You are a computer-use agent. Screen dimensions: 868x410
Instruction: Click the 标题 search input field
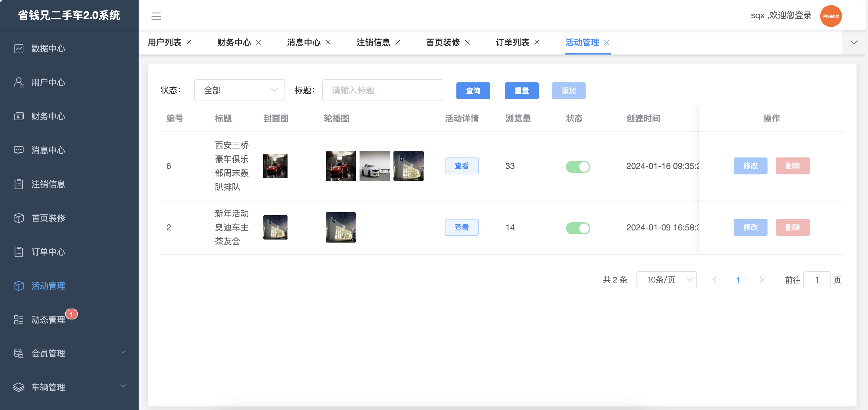pyautogui.click(x=383, y=90)
